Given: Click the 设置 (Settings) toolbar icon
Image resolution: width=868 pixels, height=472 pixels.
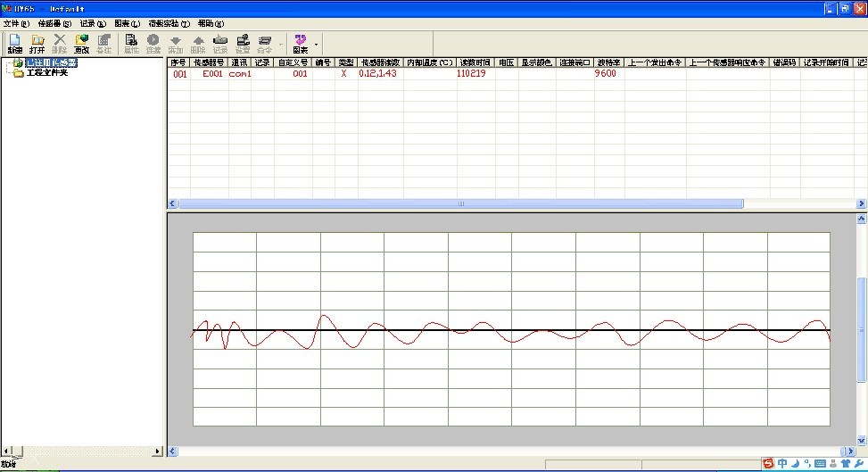Looking at the screenshot, I should tap(243, 44).
